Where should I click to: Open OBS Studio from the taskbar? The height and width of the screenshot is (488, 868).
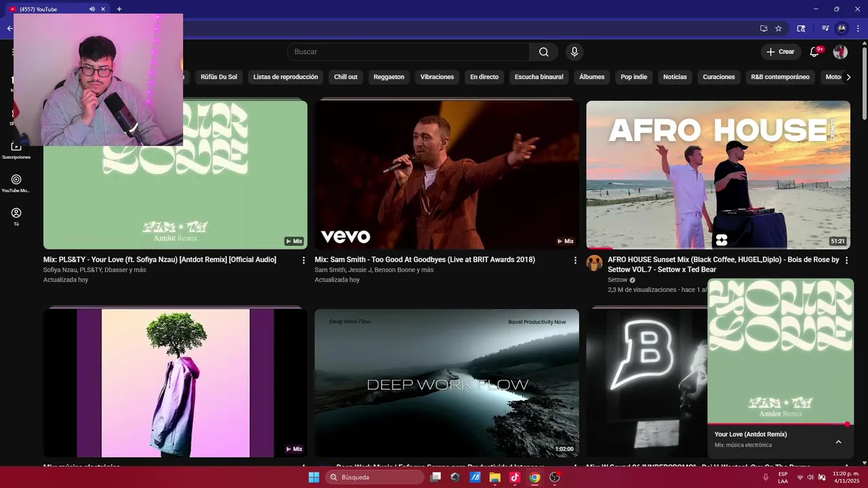coord(555,477)
